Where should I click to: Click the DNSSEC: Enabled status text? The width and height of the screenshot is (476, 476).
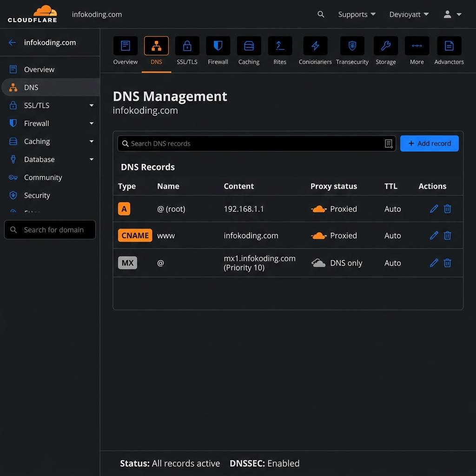pos(264,463)
